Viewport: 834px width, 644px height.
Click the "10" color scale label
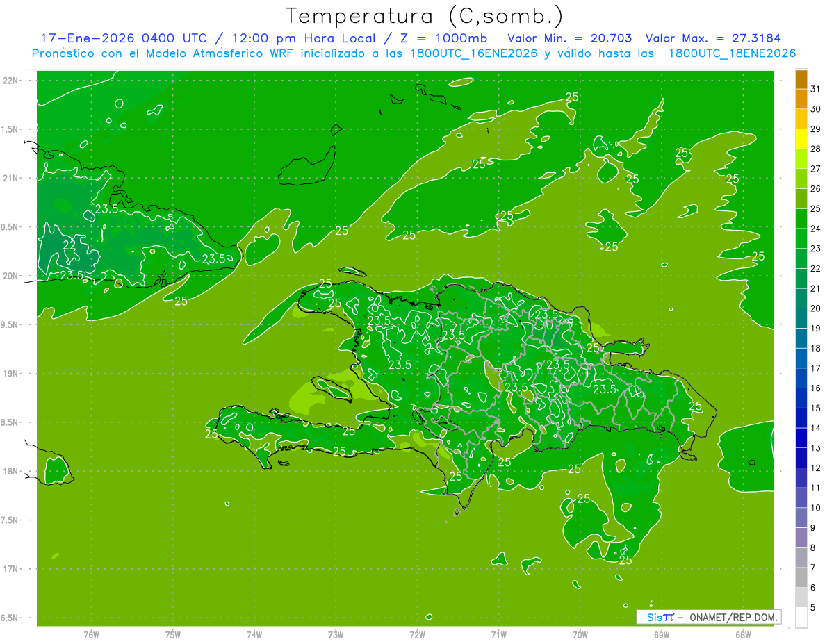(816, 508)
